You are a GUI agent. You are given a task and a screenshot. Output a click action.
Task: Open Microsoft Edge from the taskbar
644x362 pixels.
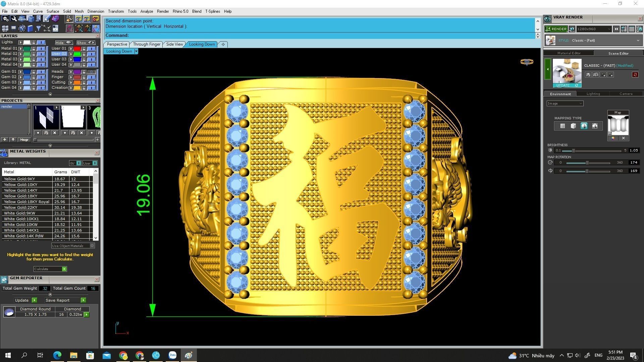(57, 355)
